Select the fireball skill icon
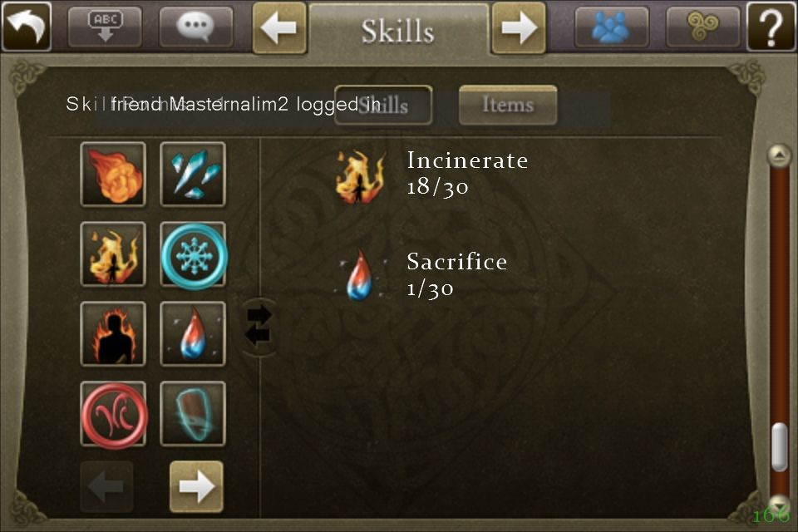The height and width of the screenshot is (532, 798). pyautogui.click(x=113, y=174)
